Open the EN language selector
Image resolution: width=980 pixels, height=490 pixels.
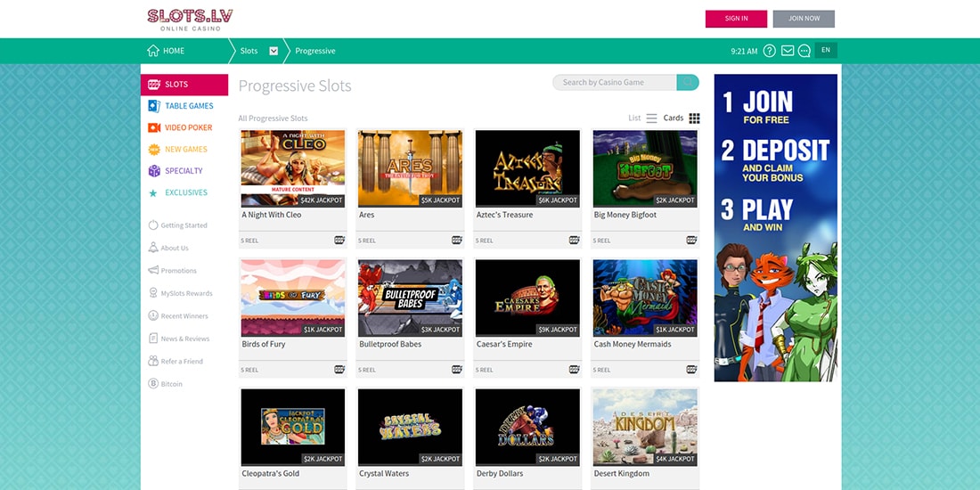point(826,51)
